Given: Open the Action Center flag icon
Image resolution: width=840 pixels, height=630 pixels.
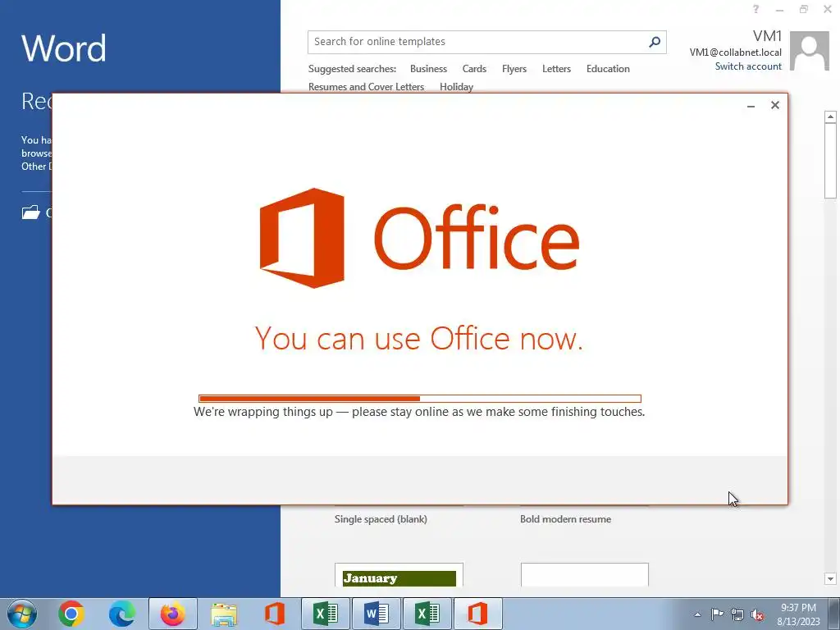Looking at the screenshot, I should coord(717,614).
